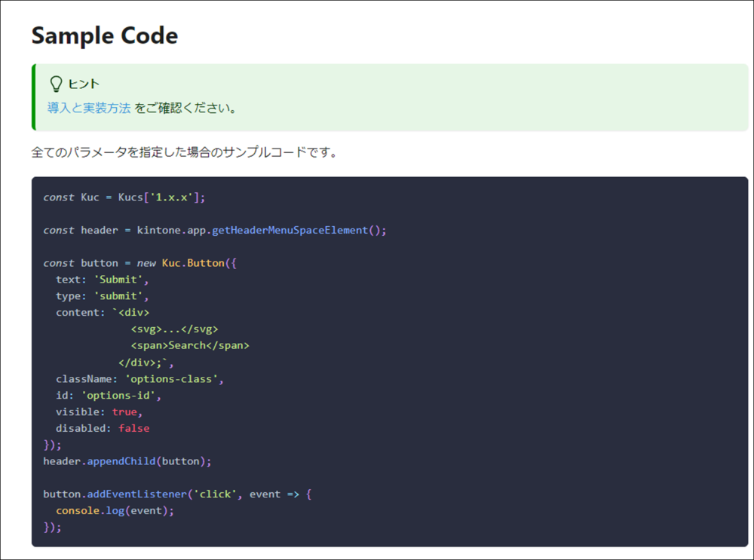Click the header.appendChild(button) line
Image resolution: width=754 pixels, height=560 pixels.
point(127,461)
